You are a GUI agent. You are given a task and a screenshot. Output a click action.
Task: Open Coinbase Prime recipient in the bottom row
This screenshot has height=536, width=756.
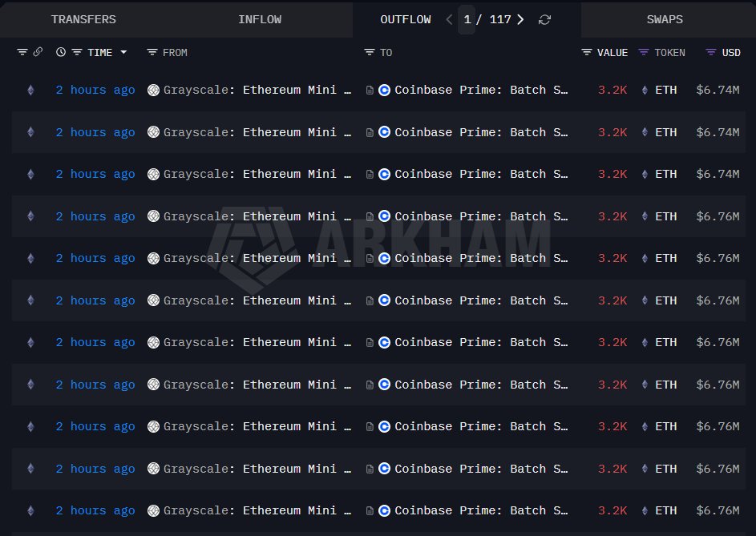click(481, 511)
